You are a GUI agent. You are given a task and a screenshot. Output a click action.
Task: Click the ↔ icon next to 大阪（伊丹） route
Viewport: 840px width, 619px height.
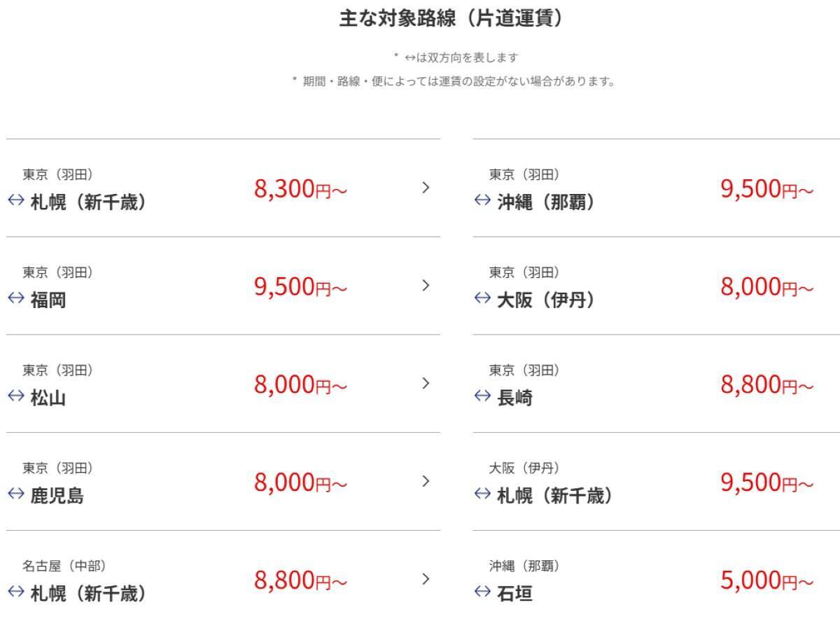click(x=482, y=299)
